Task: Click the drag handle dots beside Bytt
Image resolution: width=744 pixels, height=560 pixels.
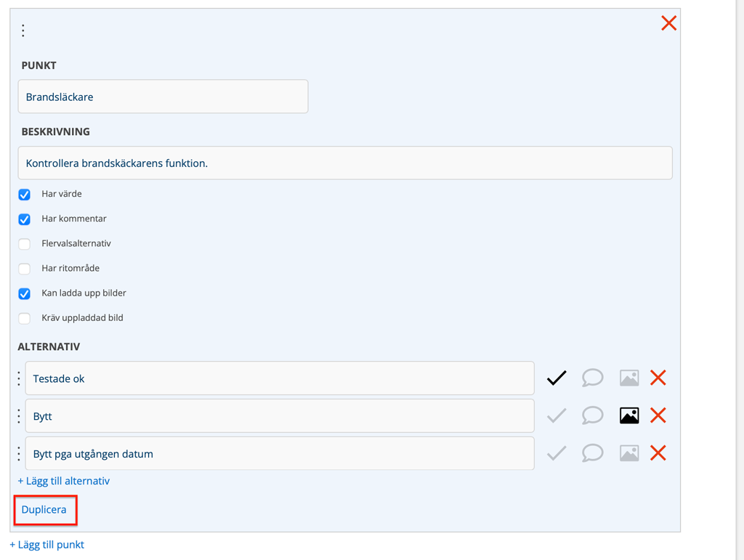Action: (x=19, y=416)
